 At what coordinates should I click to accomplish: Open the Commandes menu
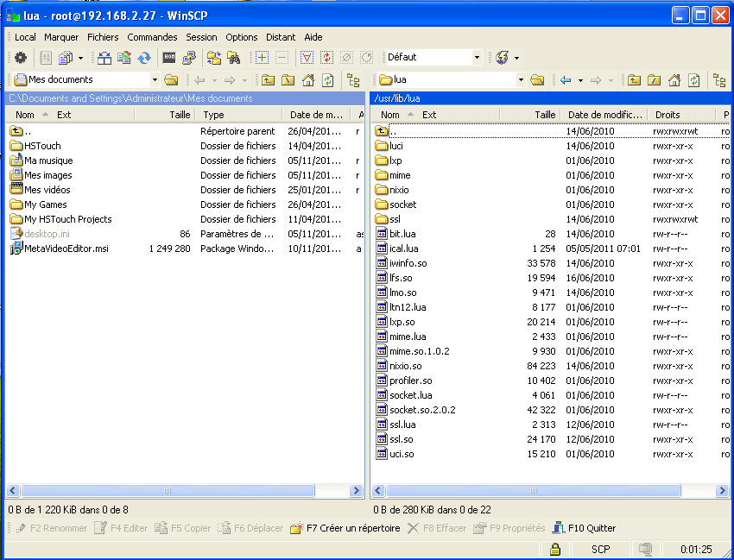152,37
